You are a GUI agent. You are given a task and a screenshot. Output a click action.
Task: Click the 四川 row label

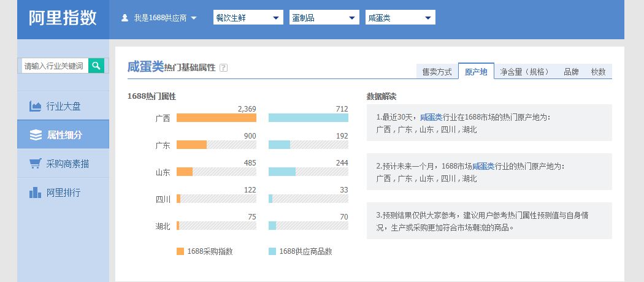[163, 199]
